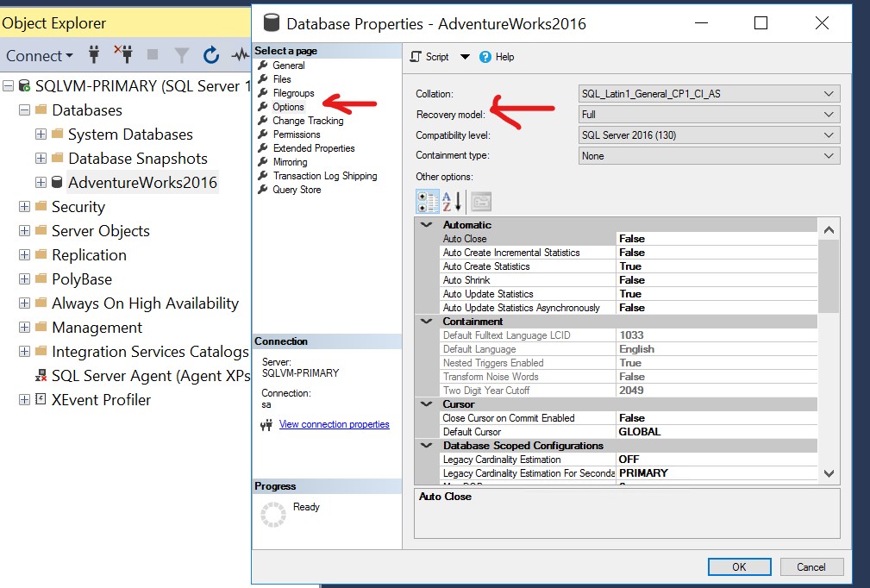Screen dimensions: 870x588
Task: Collapse the Cursor section
Action: [x=427, y=403]
